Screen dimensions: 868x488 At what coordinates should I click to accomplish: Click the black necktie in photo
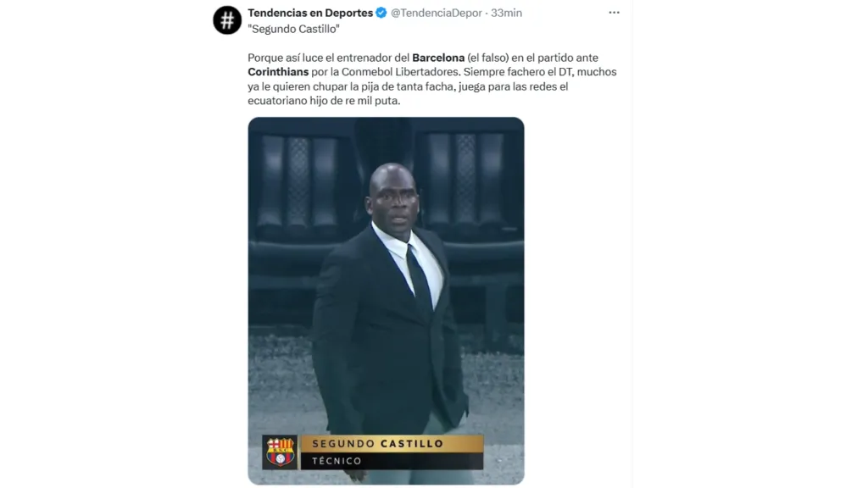[419, 281]
